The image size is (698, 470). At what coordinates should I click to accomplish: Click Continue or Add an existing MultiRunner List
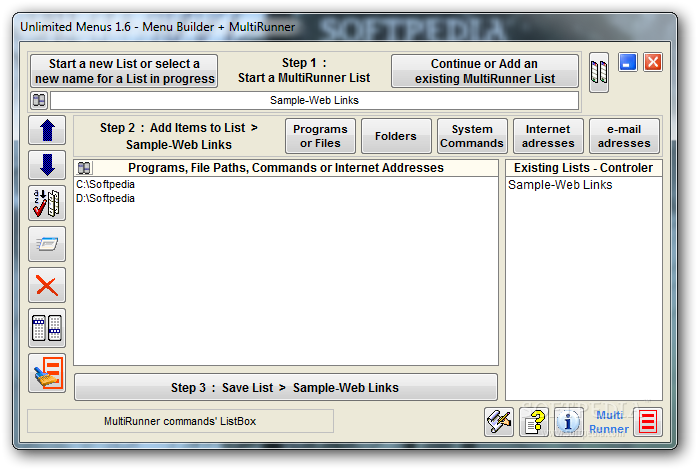485,71
